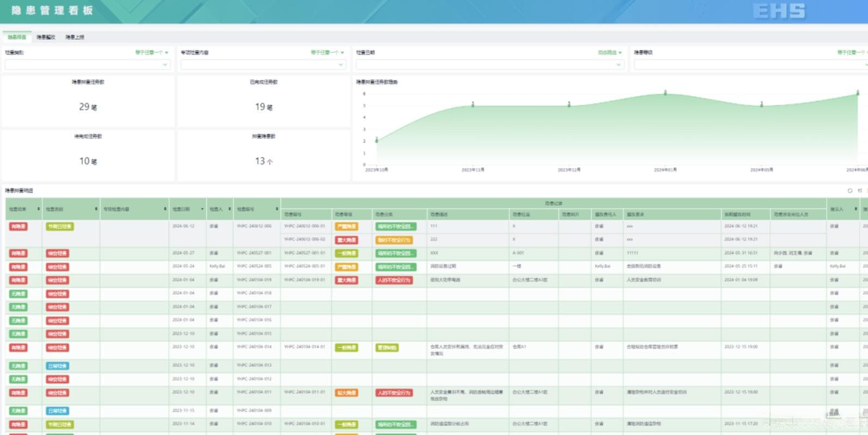Click red level tag for YHPC-240612-006-02

point(346,240)
